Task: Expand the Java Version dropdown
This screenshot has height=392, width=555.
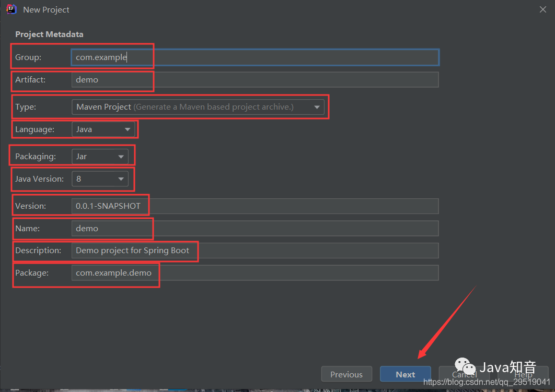Action: click(100, 179)
